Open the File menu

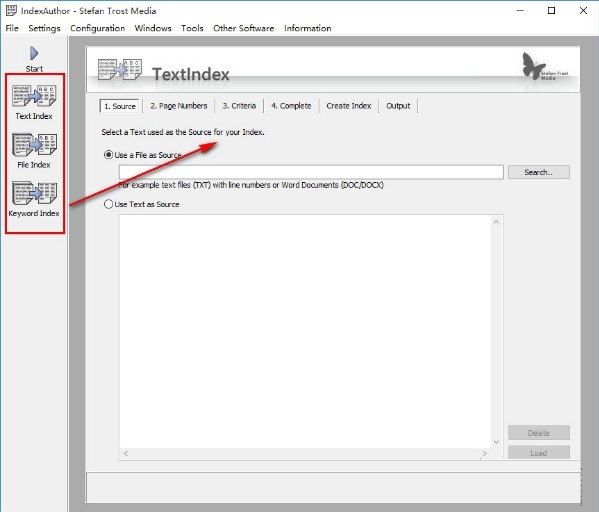[12, 28]
